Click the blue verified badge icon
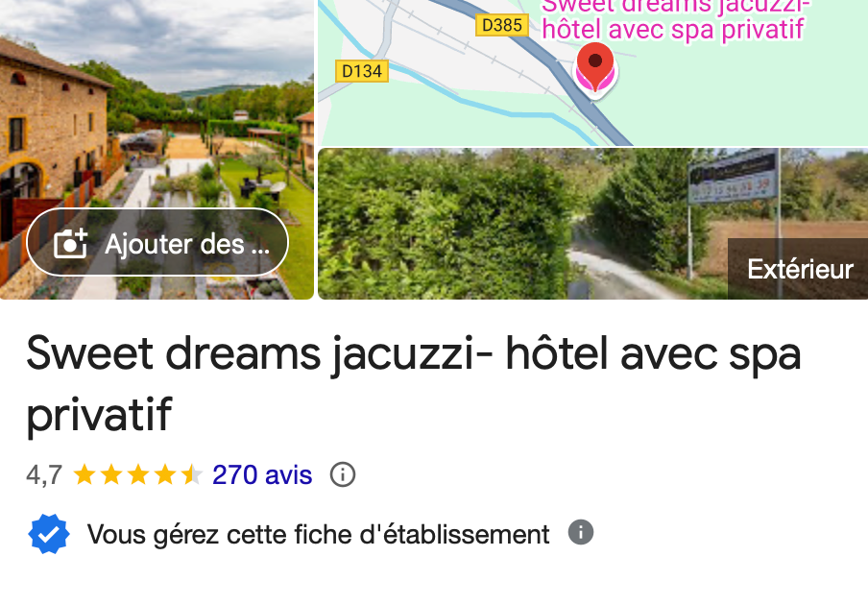This screenshot has height=605, width=868. click(49, 534)
